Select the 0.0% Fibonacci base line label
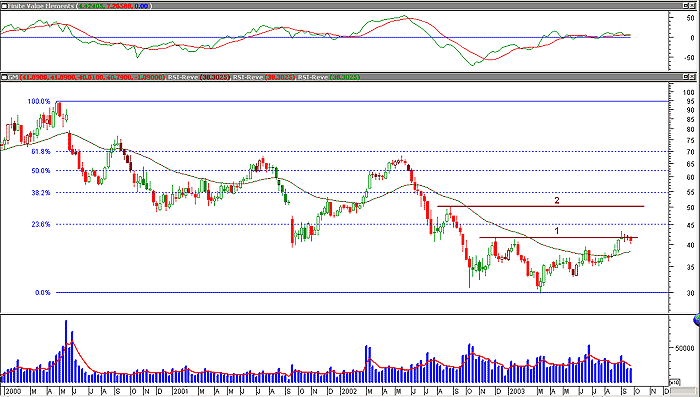 click(x=42, y=293)
